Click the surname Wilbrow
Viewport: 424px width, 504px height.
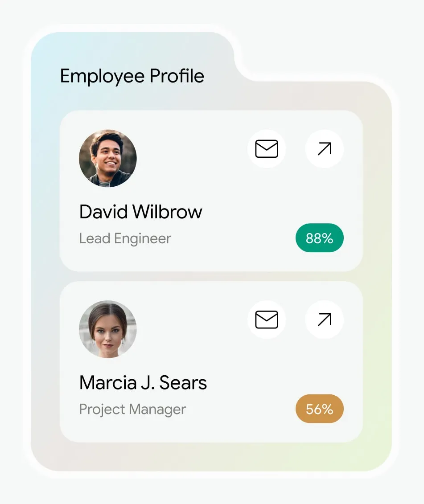point(168,212)
